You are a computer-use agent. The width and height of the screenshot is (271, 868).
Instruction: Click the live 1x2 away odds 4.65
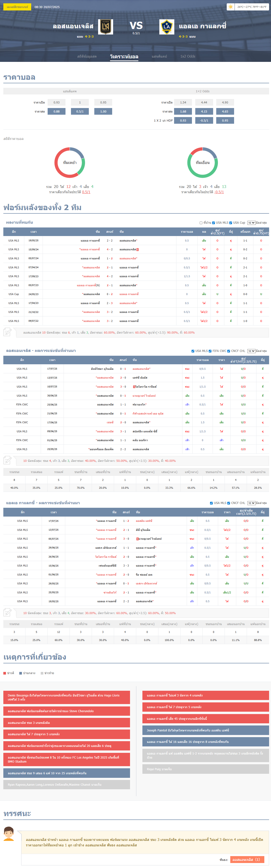tap(225, 112)
